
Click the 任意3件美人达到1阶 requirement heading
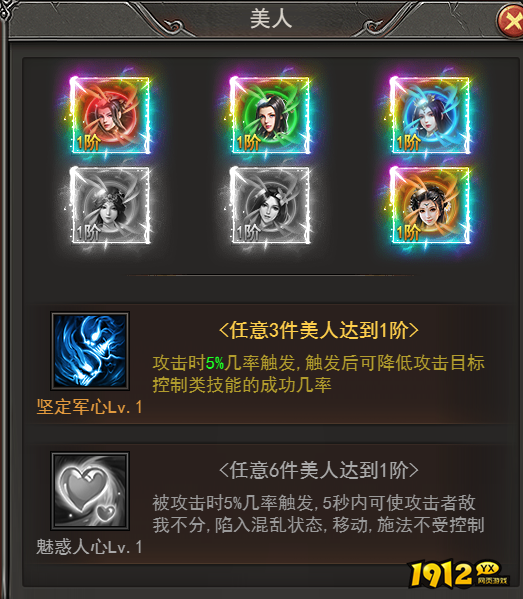click(319, 330)
